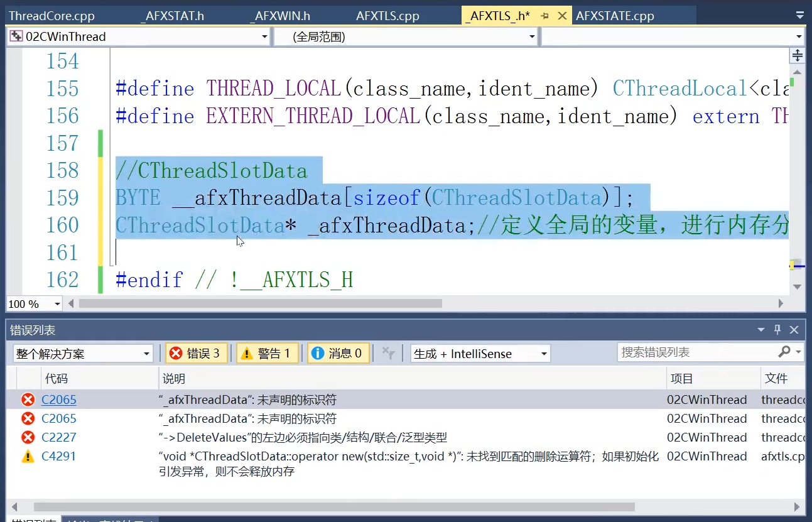
Task: Select the C4291 operator new warning description
Action: click(409, 464)
